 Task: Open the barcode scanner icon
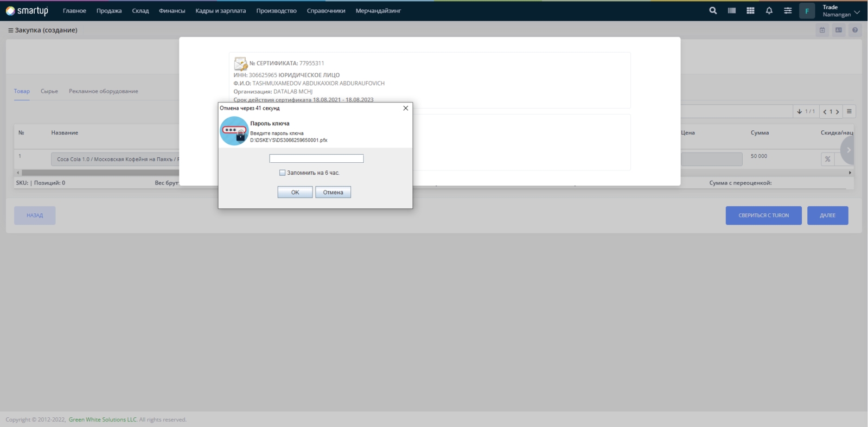point(732,11)
